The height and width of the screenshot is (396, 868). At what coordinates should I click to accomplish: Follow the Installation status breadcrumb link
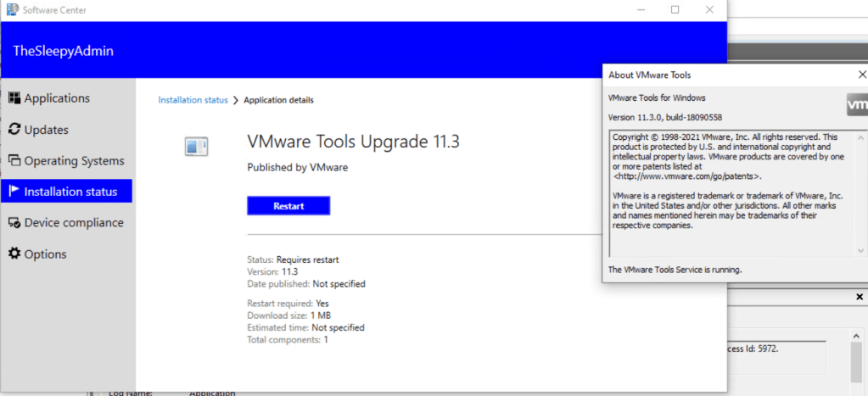(193, 100)
